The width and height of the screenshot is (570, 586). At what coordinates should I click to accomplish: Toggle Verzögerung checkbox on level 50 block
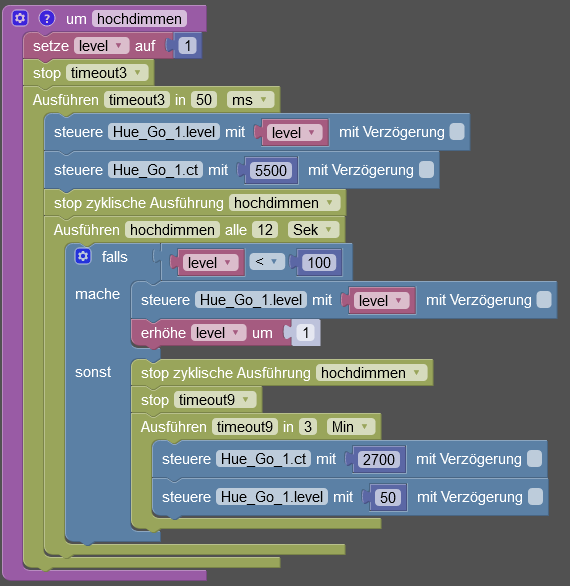point(535,497)
